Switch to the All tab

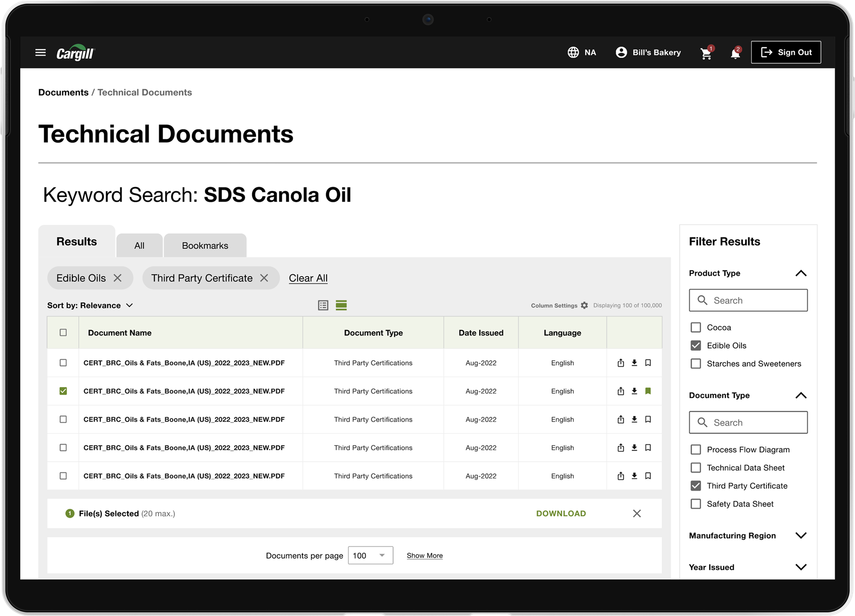[x=139, y=246]
